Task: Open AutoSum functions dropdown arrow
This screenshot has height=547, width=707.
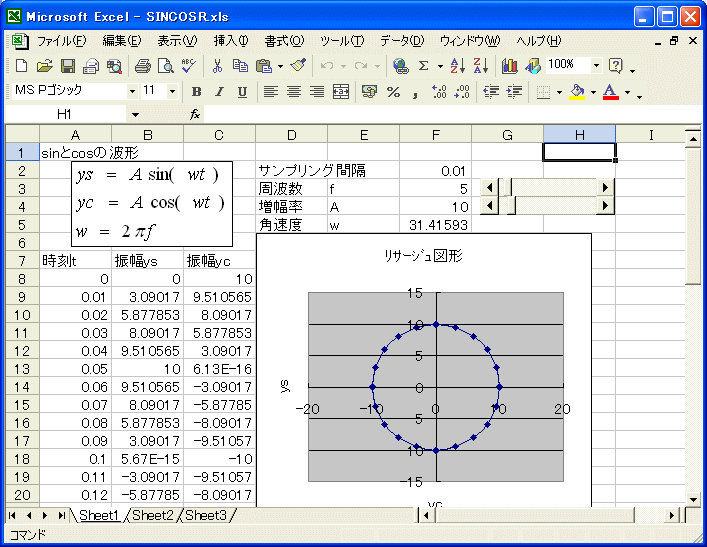Action: (x=440, y=66)
